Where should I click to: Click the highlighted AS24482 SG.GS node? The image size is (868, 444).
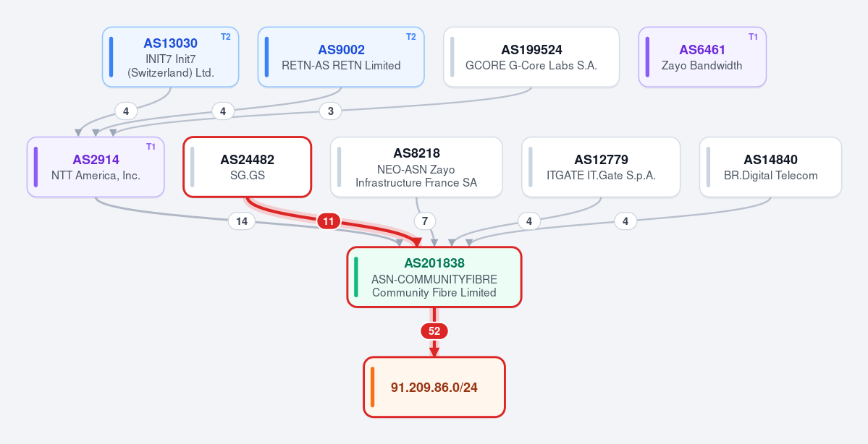click(x=248, y=167)
